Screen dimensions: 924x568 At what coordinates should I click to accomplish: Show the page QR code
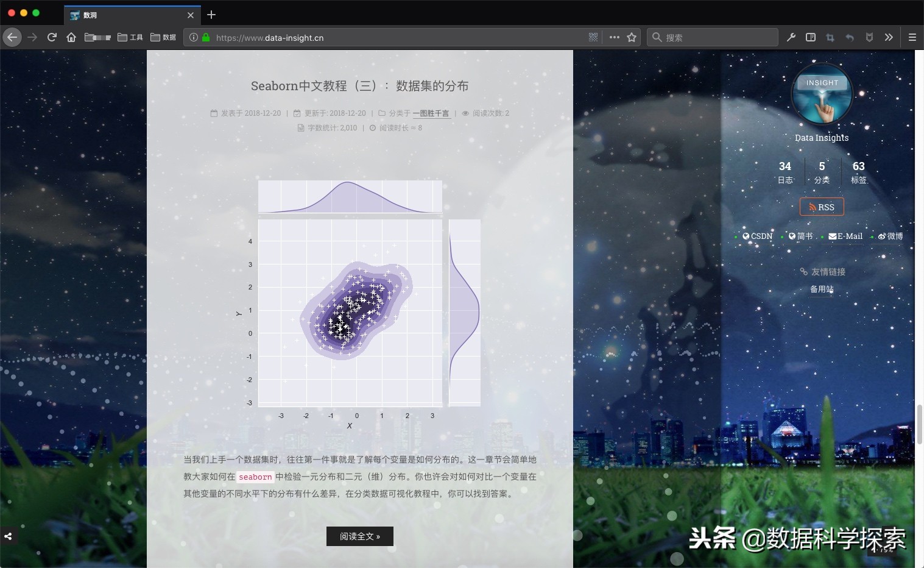(593, 37)
